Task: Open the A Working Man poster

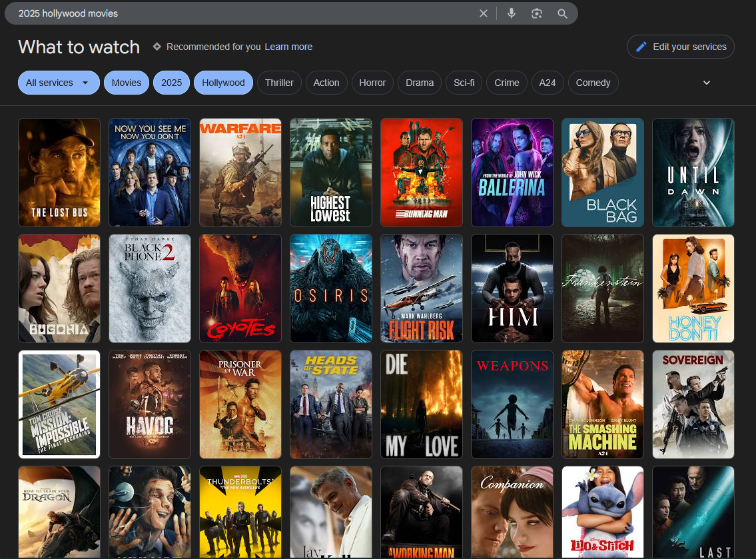Action: point(422,512)
